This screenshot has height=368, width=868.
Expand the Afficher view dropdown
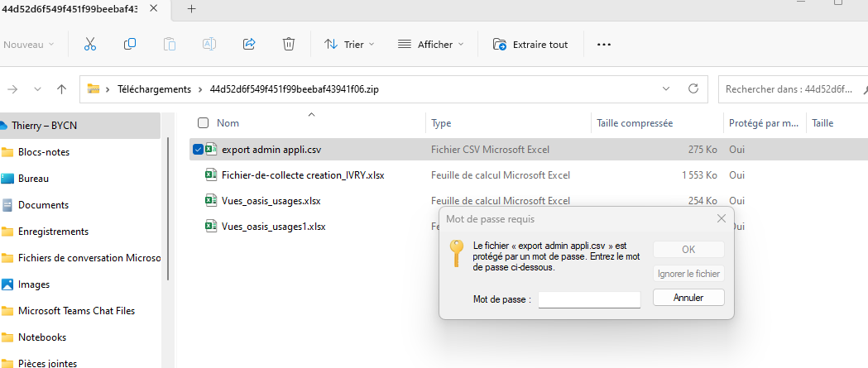tap(430, 44)
